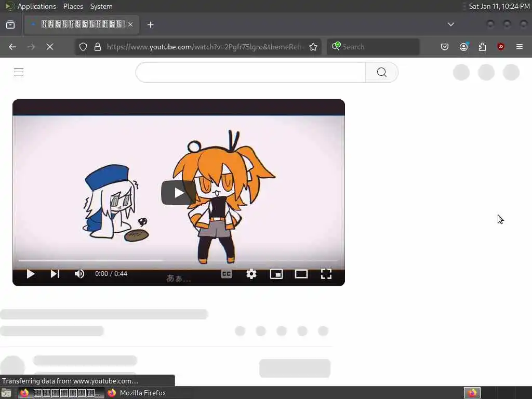Click the 0:00 / 0:44 time display
The image size is (532, 399).
click(111, 274)
